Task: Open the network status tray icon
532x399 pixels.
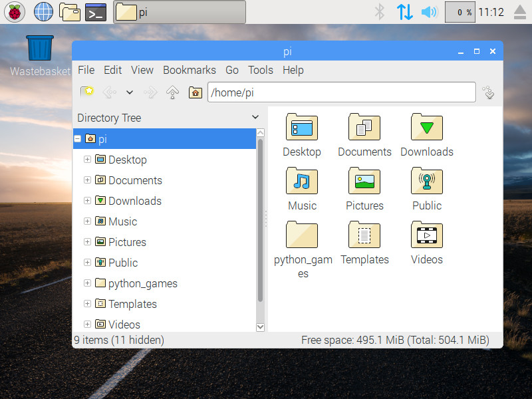Action: 405,12
